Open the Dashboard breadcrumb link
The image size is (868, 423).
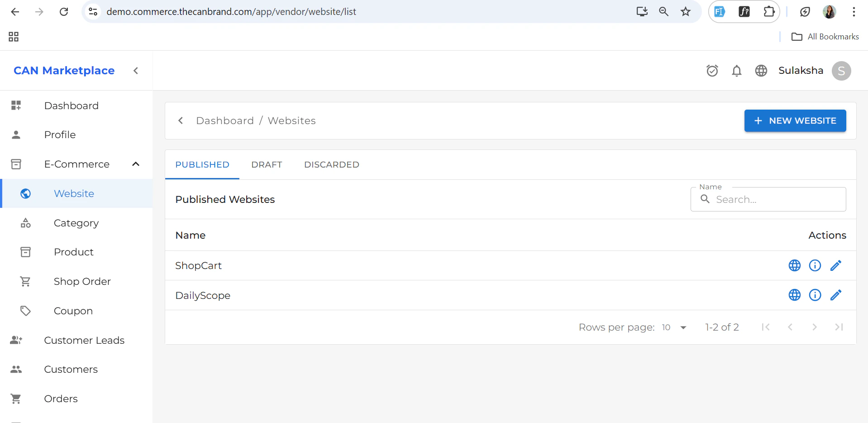(x=225, y=120)
